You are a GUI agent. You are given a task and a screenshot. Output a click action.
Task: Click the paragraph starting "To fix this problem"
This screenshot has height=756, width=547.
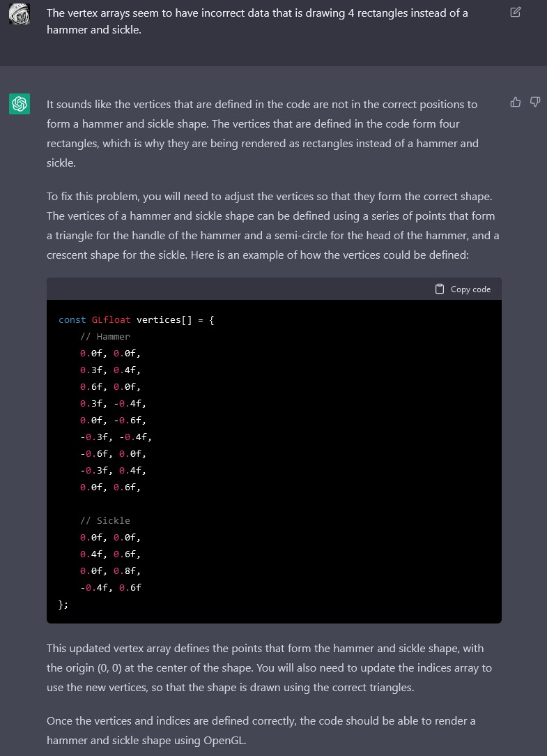click(272, 226)
